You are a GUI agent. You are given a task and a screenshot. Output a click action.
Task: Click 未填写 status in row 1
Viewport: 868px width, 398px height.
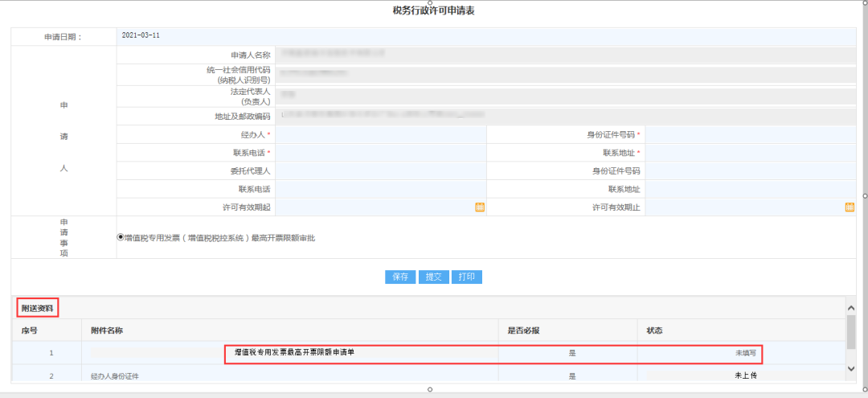pos(746,352)
